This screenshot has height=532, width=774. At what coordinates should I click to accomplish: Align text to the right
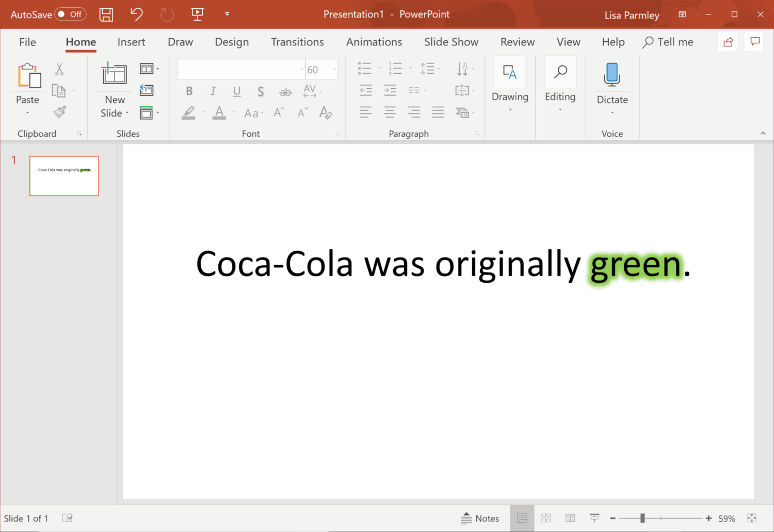(414, 112)
